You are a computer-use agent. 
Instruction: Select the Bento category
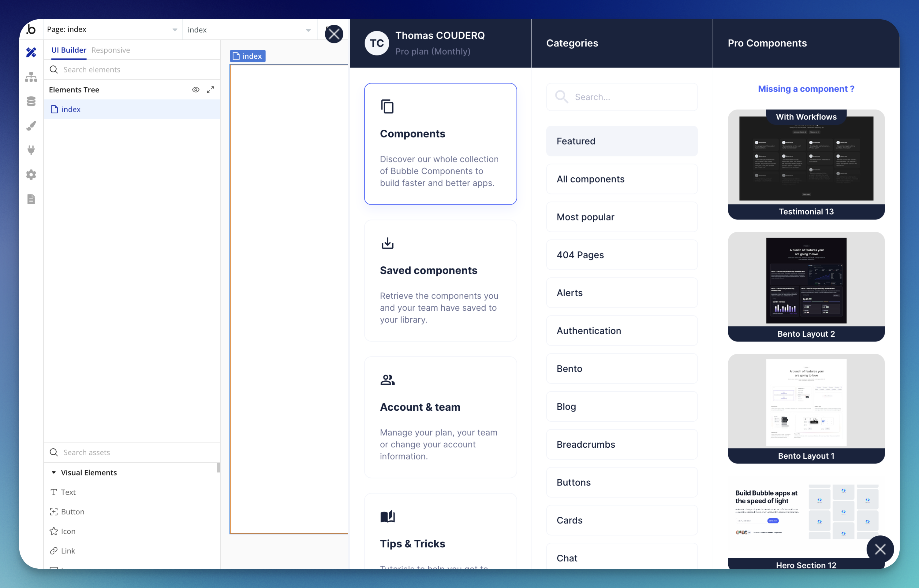click(x=622, y=368)
